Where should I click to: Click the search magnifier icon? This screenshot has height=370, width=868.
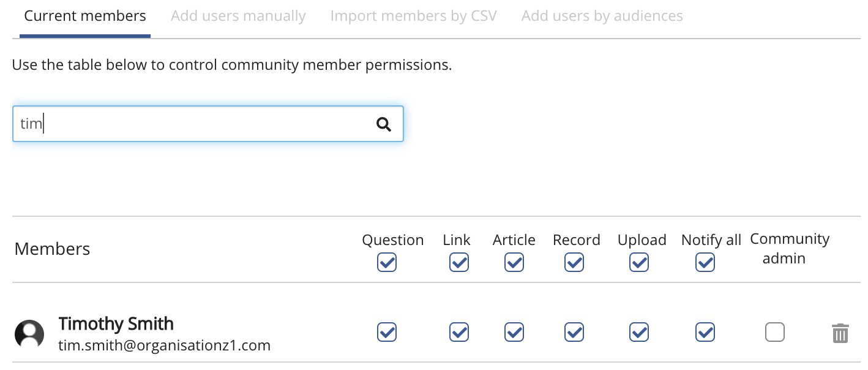(x=384, y=124)
